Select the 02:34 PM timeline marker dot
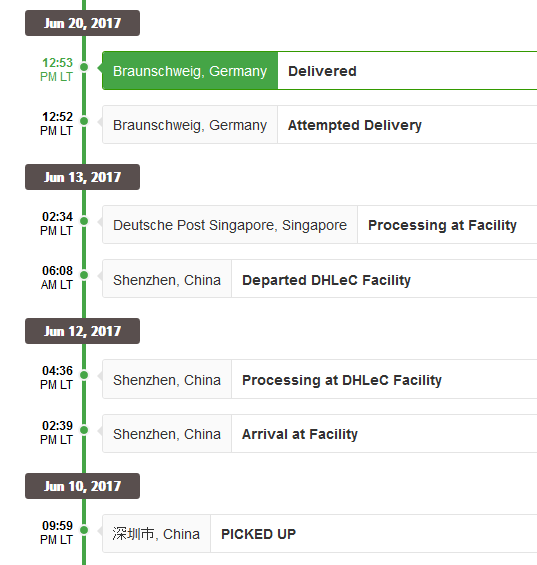The image size is (537, 565). click(84, 221)
